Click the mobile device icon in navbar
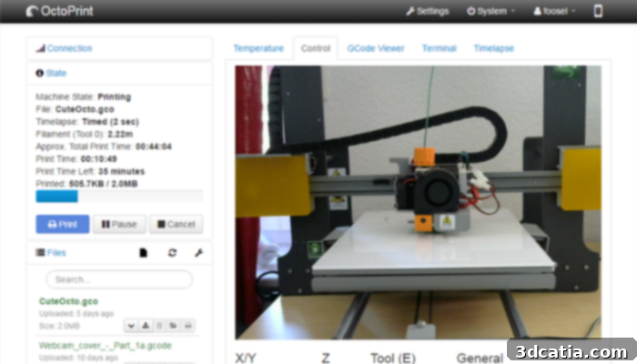Image resolution: width=637 pixels, height=364 pixels. [598, 11]
